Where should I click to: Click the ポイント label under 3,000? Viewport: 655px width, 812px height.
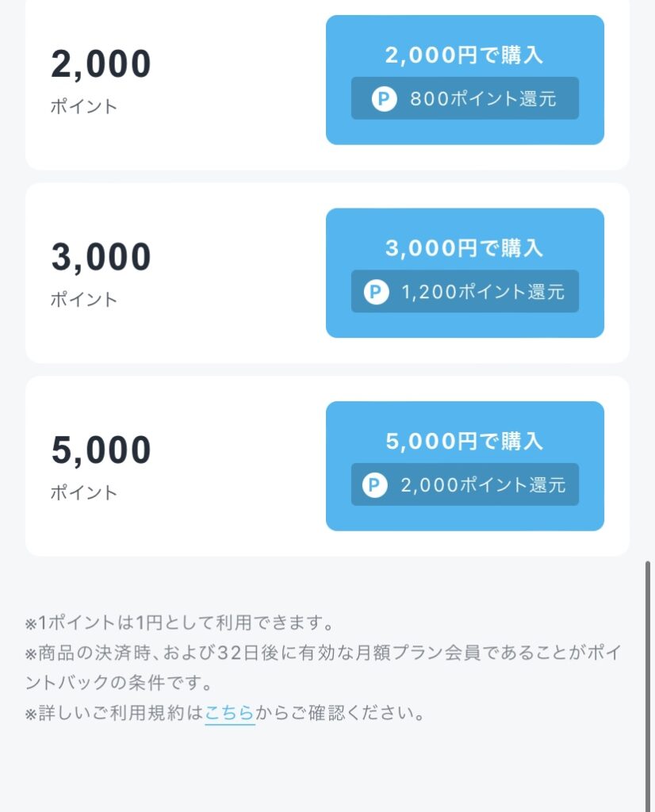coord(84,299)
